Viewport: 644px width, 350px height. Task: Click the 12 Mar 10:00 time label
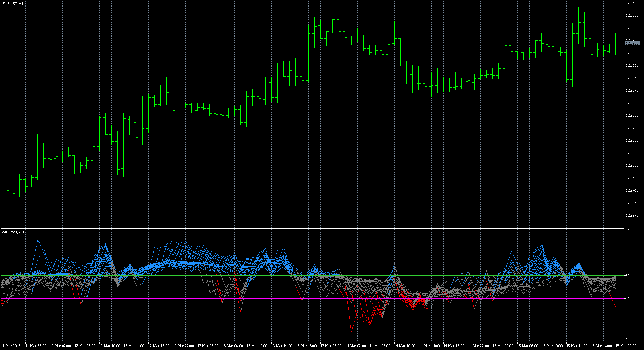tap(110, 346)
